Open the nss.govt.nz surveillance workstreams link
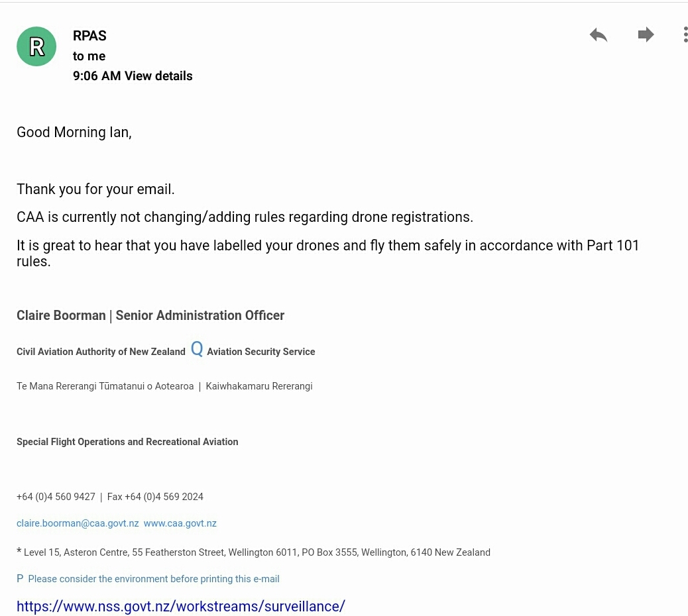This screenshot has width=688, height=616. pyautogui.click(x=181, y=606)
